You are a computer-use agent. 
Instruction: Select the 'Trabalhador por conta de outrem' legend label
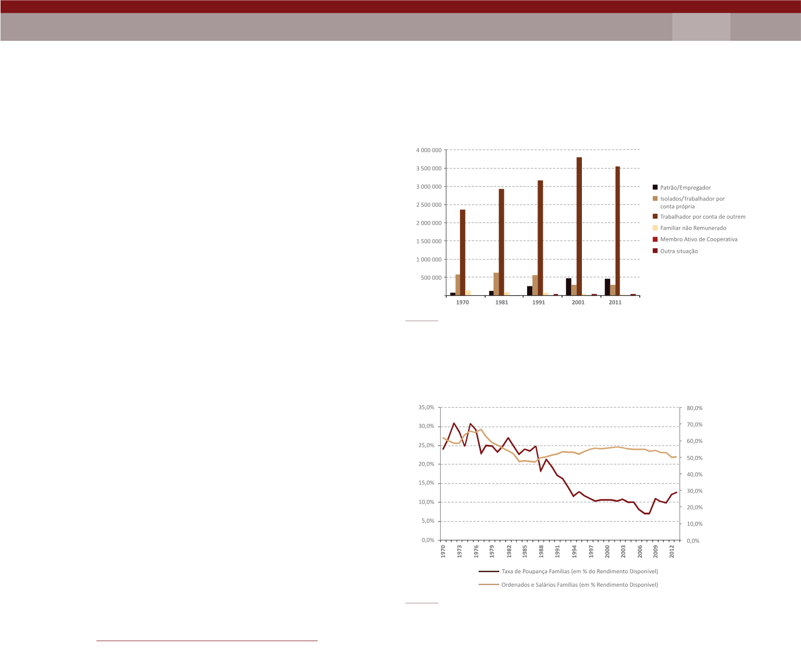pos(703,217)
